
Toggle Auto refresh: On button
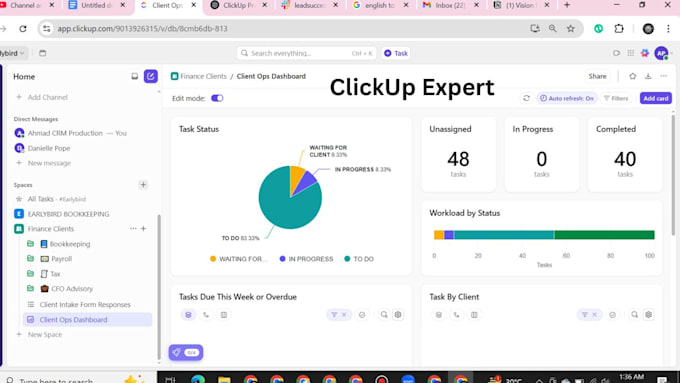pyautogui.click(x=567, y=98)
